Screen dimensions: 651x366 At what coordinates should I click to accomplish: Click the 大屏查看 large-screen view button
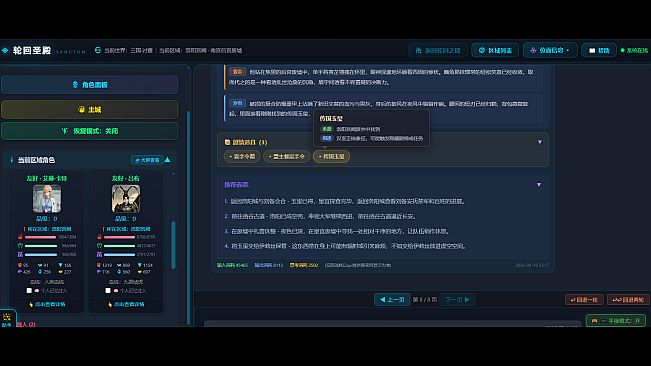point(147,160)
